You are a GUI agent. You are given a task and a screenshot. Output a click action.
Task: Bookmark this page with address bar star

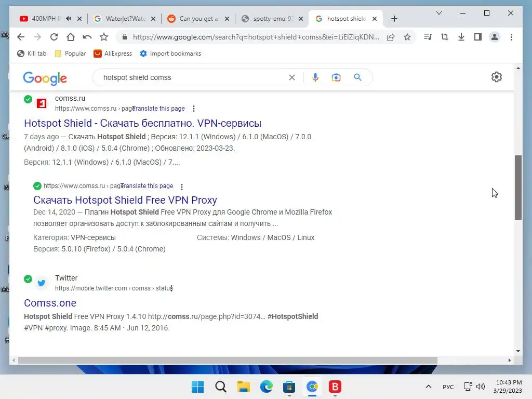pos(407,37)
